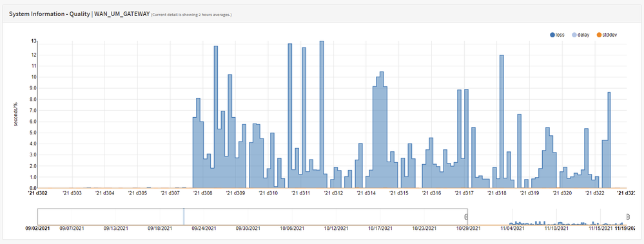Screen dimensions: 644x244
Task: Click the 5.0 value on the y-axis
Action: point(34,133)
